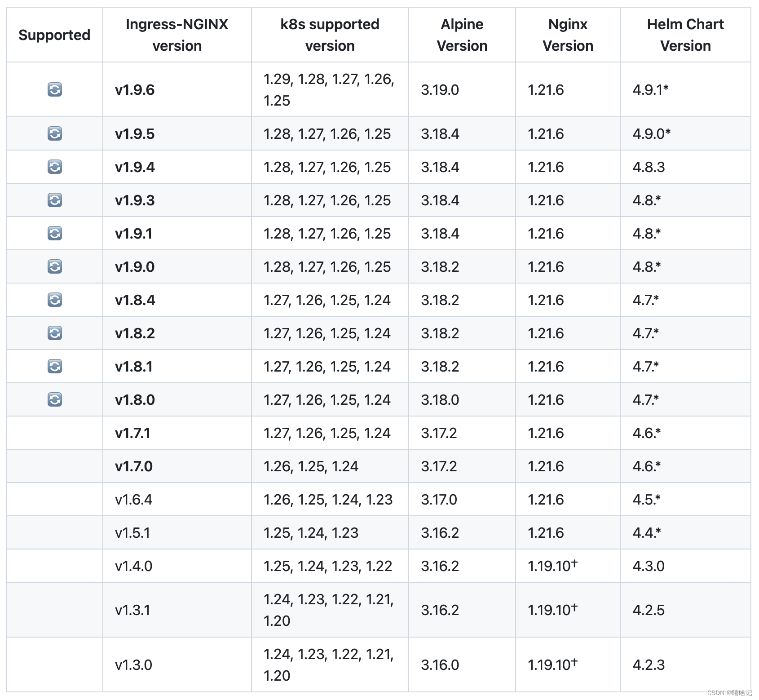The width and height of the screenshot is (759, 700).
Task: Click Alpine version 3.18.2 in v1.9.0 row
Action: pos(440,267)
